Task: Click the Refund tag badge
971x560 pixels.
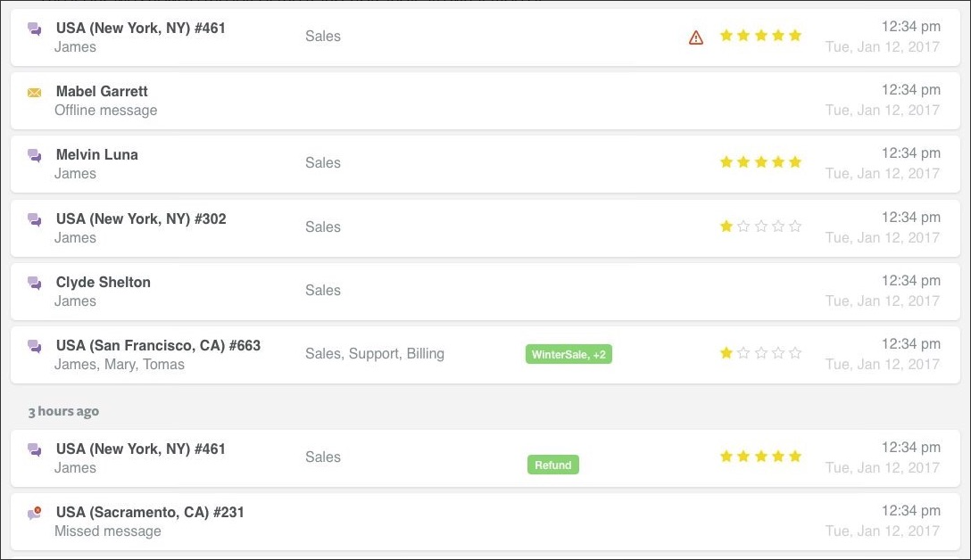Action: coord(553,465)
